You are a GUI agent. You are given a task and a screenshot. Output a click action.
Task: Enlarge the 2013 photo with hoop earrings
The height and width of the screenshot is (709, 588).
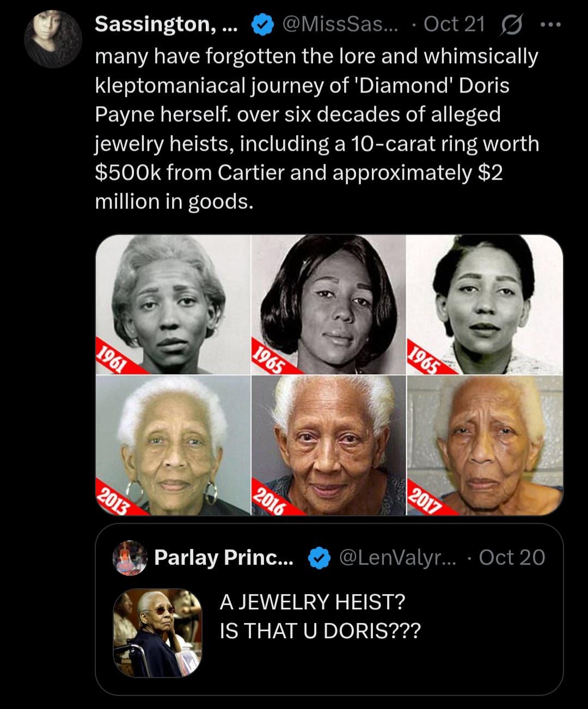click(x=173, y=445)
